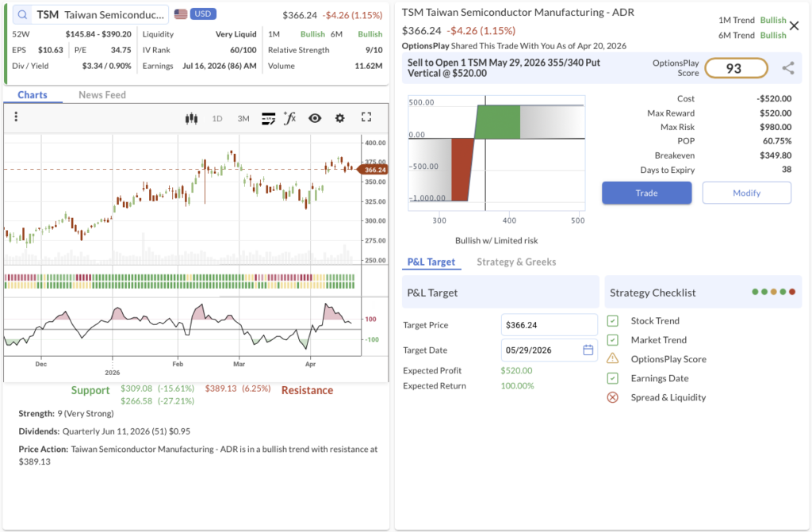Click the Earnings Date checklist checkbox

pos(612,378)
